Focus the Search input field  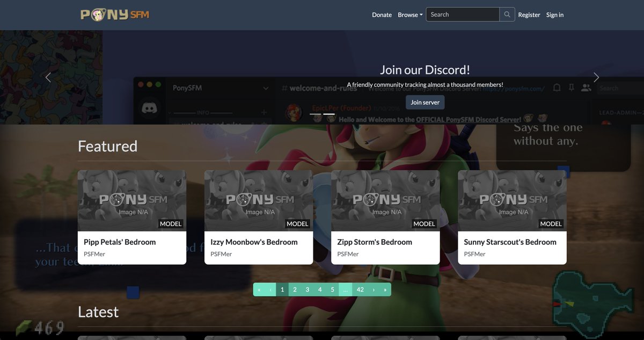[x=463, y=15]
